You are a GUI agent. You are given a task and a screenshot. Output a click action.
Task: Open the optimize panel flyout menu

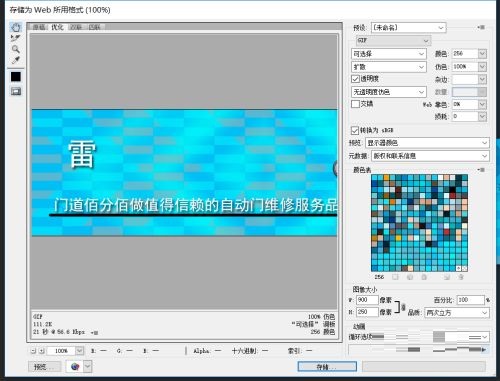(481, 27)
